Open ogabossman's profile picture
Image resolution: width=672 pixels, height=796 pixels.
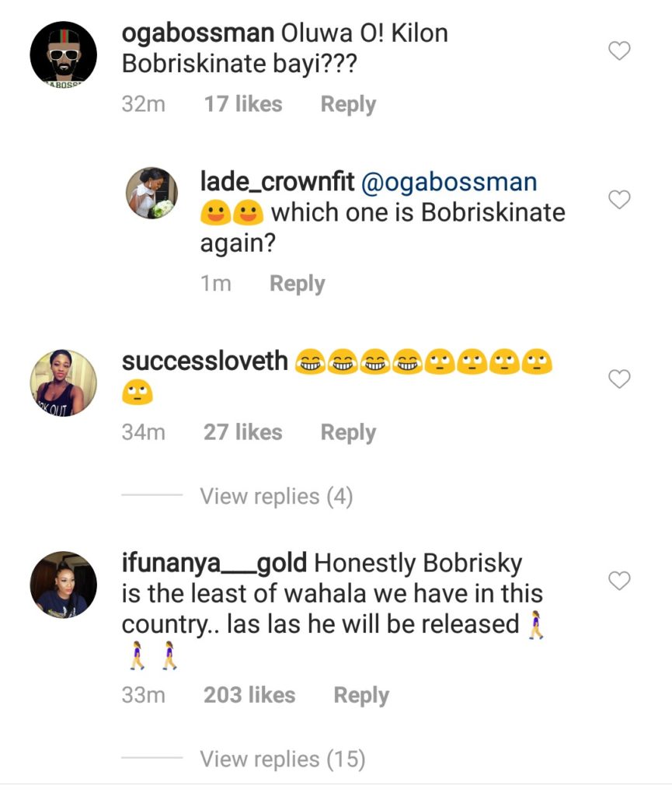pos(63,54)
